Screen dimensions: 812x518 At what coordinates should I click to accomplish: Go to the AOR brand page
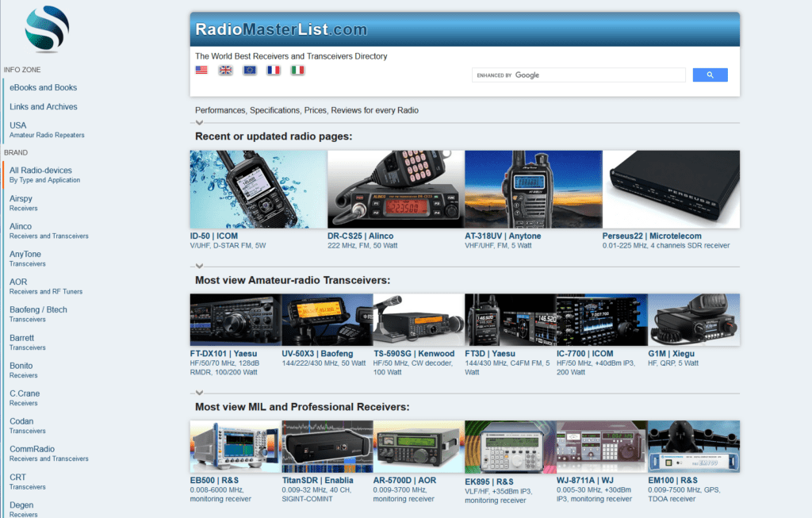[x=45, y=286]
